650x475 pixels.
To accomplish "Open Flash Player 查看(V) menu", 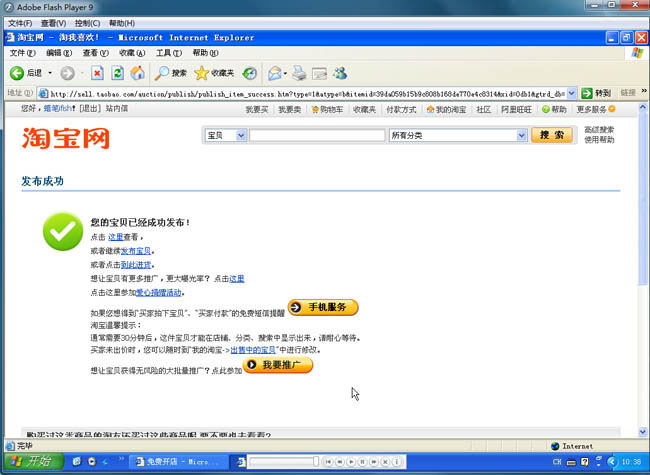I will (x=53, y=23).
